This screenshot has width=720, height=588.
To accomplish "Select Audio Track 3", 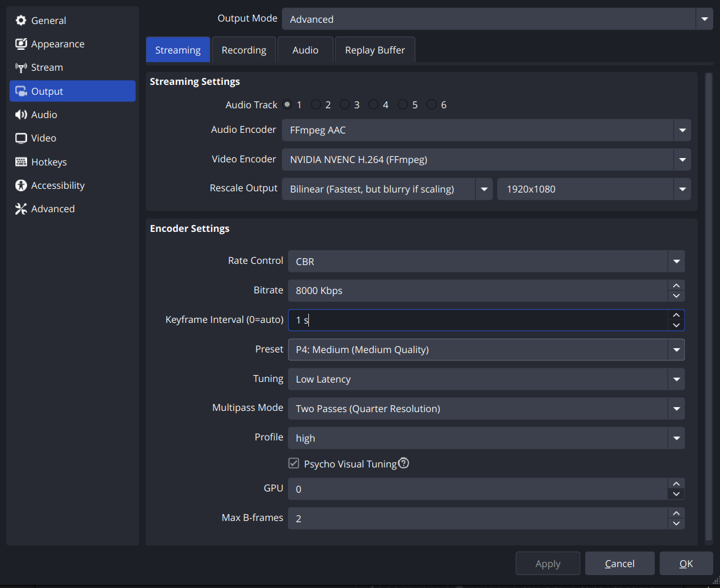I will click(x=344, y=105).
